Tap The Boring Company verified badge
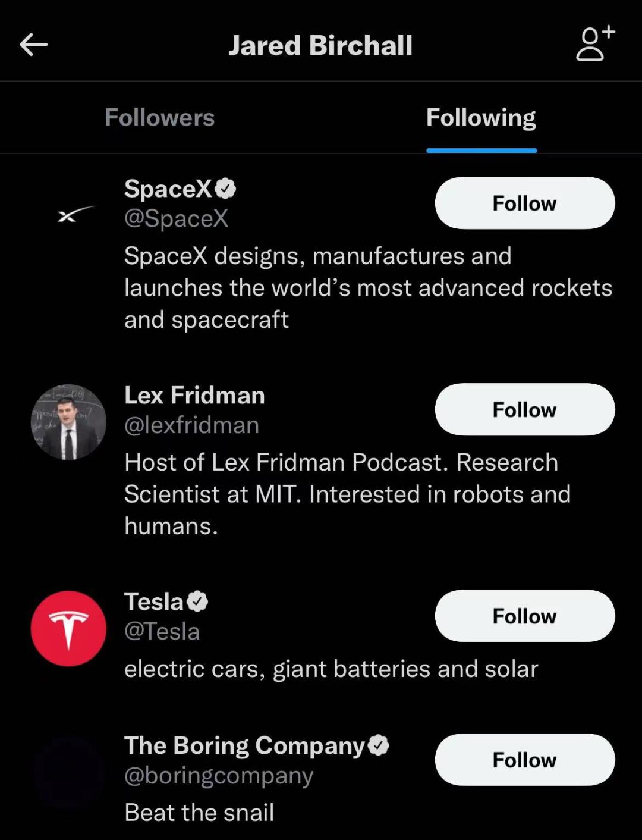 [379, 745]
